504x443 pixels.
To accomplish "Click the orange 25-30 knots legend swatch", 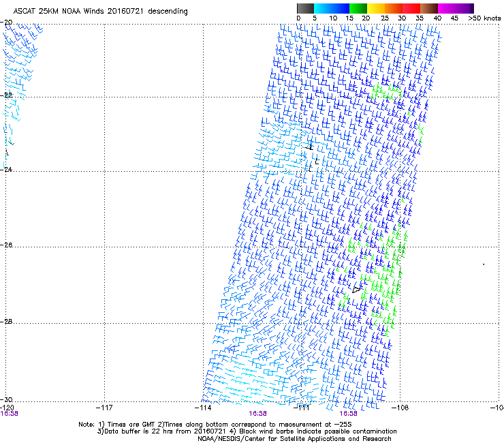I will pos(394,8).
